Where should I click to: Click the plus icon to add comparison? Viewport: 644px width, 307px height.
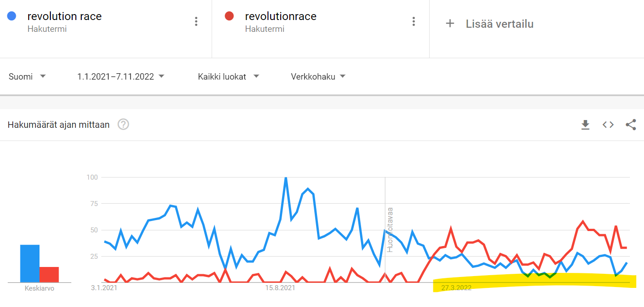point(450,24)
